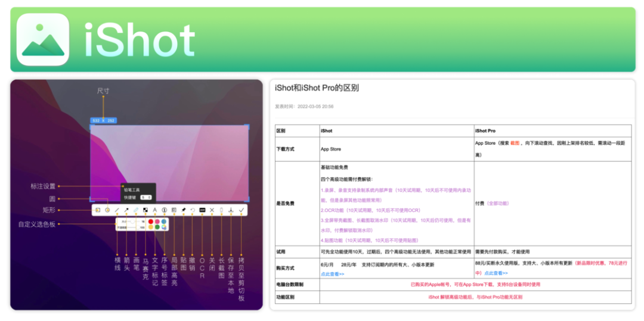Pick the green color swatch

click(157, 227)
